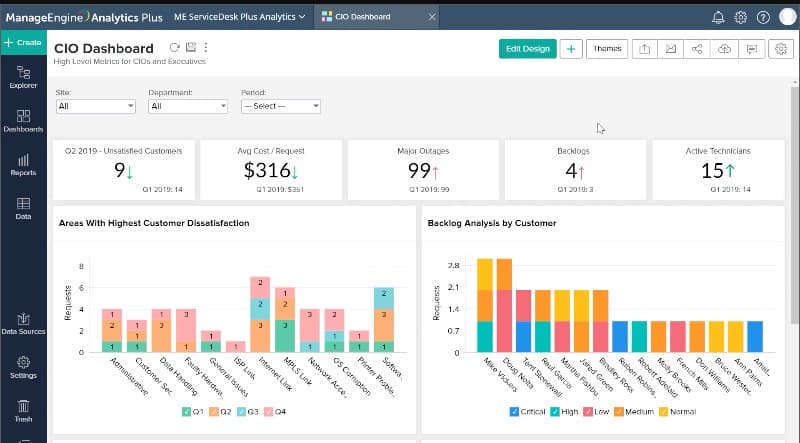Viewport: 800px width, 443px height.
Task: Click the plus add button next to Edit Design
Action: coord(571,49)
